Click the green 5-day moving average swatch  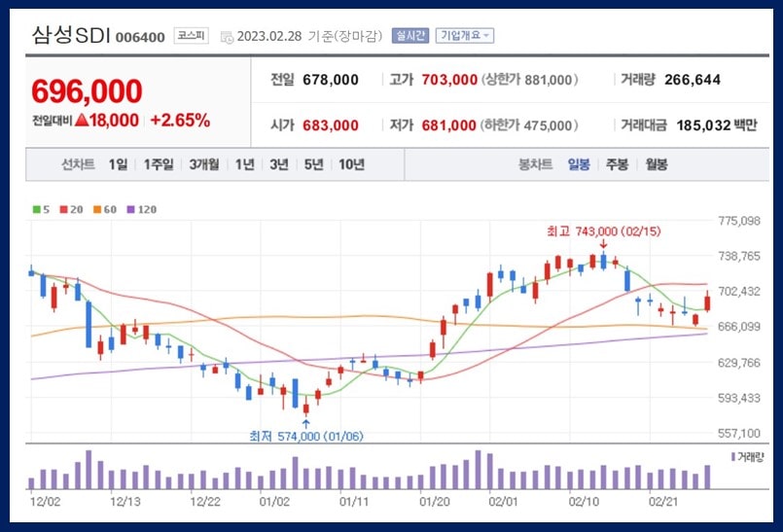click(36, 210)
